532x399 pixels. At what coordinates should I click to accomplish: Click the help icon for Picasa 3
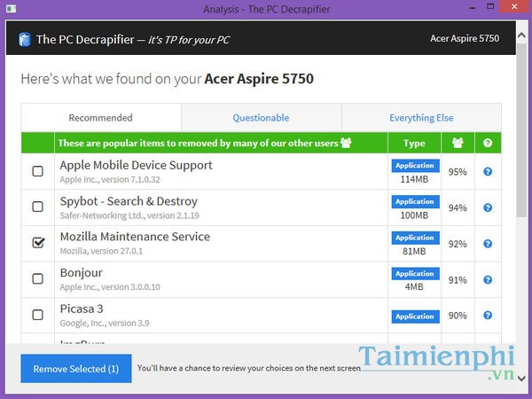[x=487, y=316]
